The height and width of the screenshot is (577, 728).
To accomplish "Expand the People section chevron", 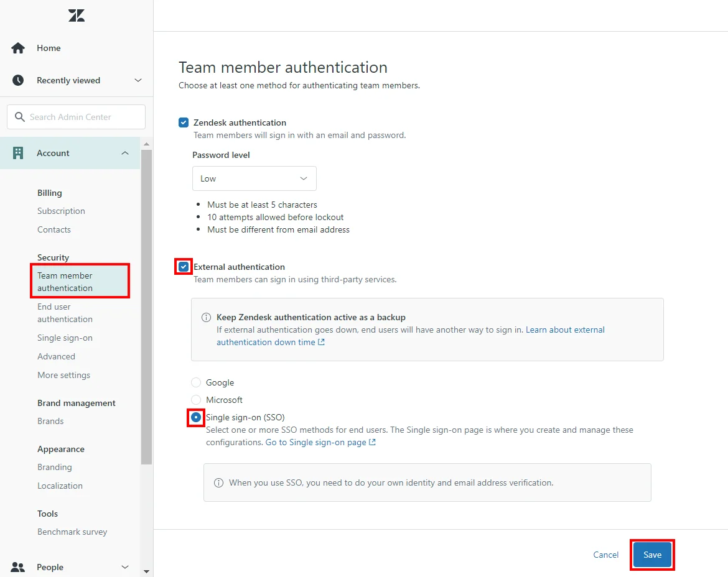I will coord(124,566).
